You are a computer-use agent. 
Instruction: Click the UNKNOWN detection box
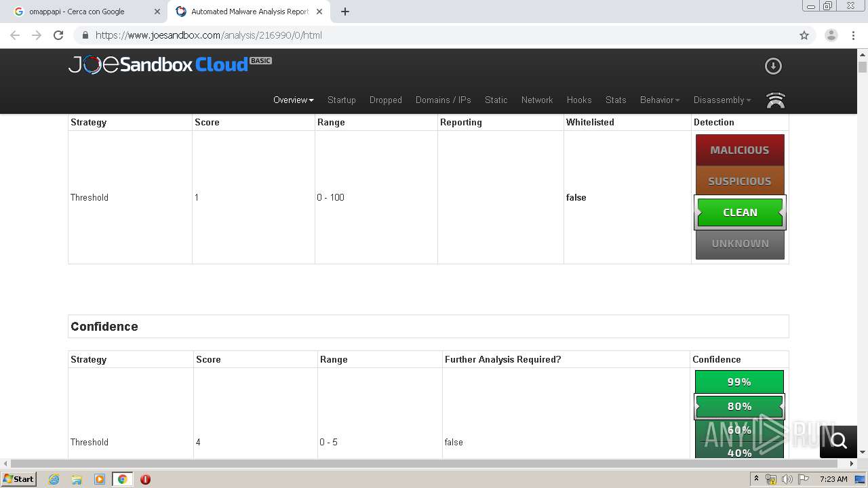tap(740, 243)
